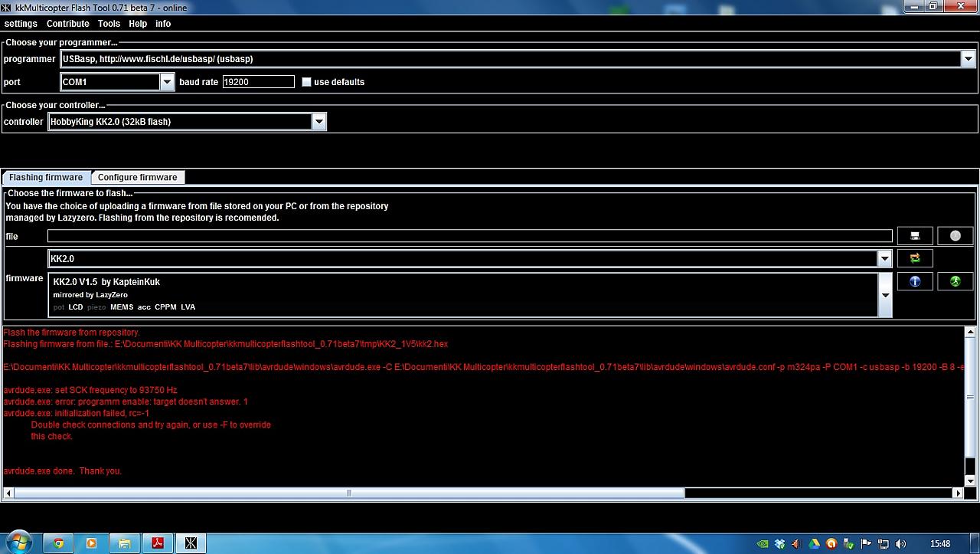This screenshot has width=980, height=554.
Task: Click the taskbar clock showing 15:48
Action: point(940,544)
